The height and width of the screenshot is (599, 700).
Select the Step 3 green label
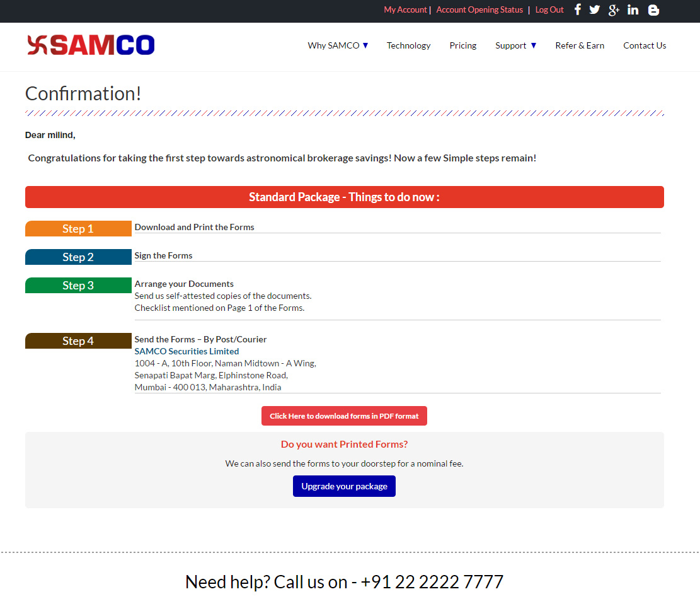[78, 286]
